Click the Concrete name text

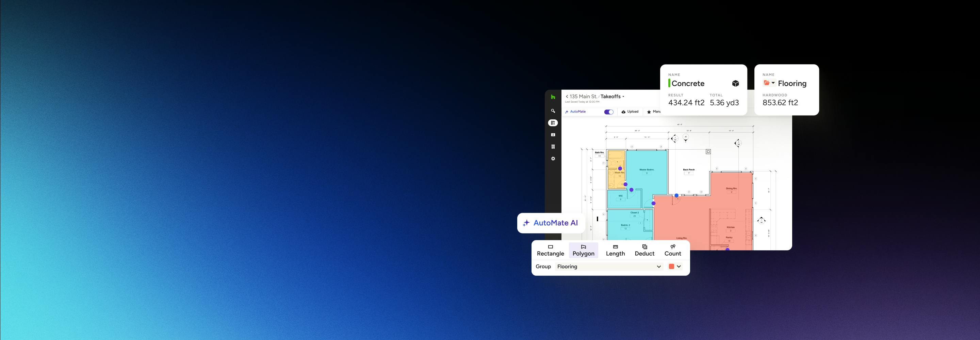click(688, 83)
